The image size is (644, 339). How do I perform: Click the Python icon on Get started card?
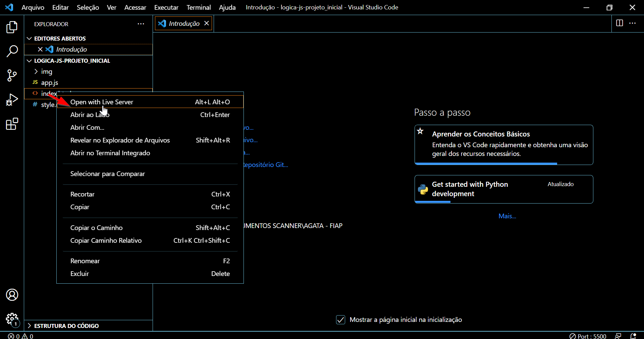click(x=423, y=189)
